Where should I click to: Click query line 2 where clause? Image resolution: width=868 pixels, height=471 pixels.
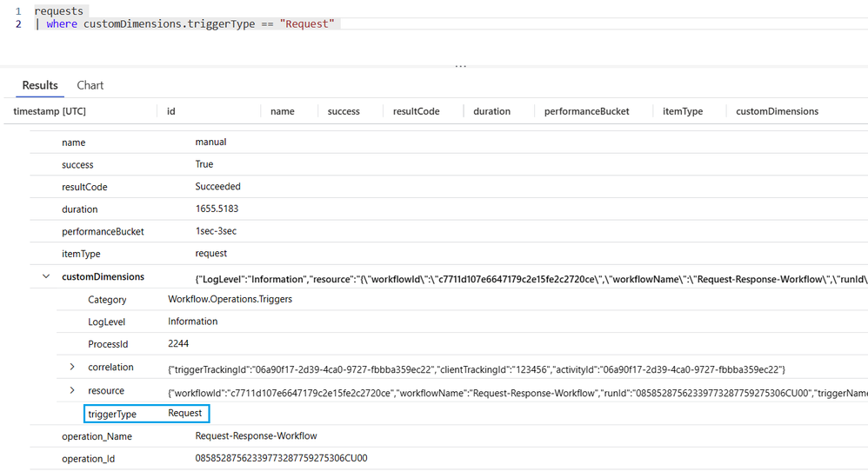pyautogui.click(x=184, y=23)
